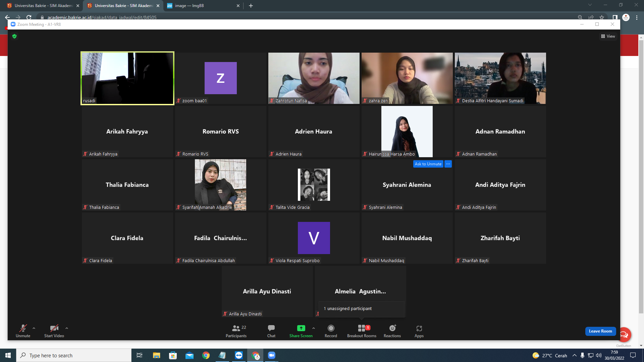This screenshot has width=644, height=362.
Task: Open the Reactions menu
Action: tap(392, 330)
